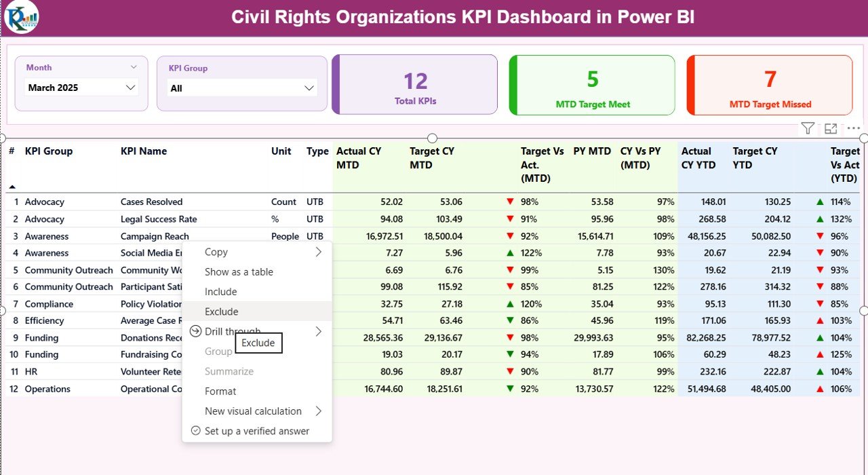Viewport: 868px width, 475px height.
Task: Open the Month dropdown showing March 2025
Action: (x=81, y=88)
